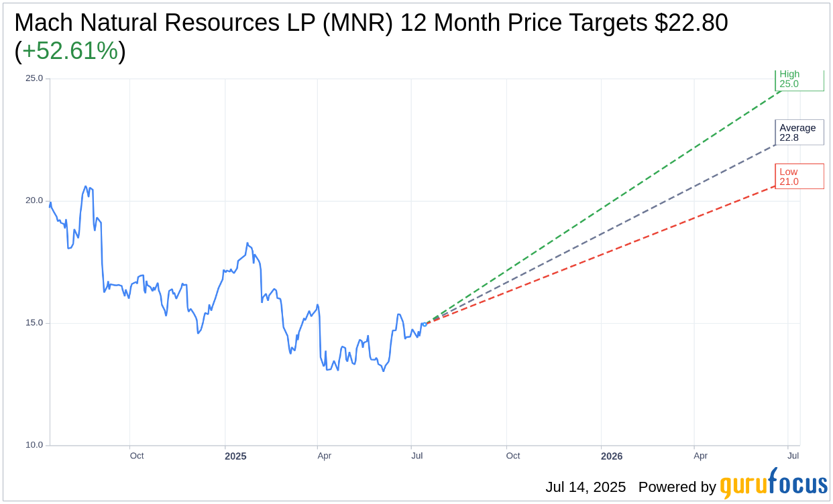Click the 15.0 y-axis label
The width and height of the screenshot is (833, 504).
point(34,322)
